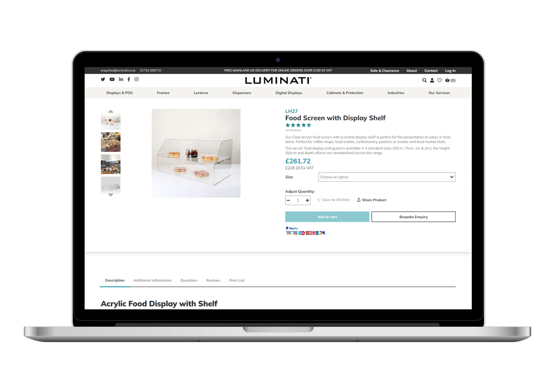
Task: Increase quantity with the plus button
Action: [x=307, y=200]
